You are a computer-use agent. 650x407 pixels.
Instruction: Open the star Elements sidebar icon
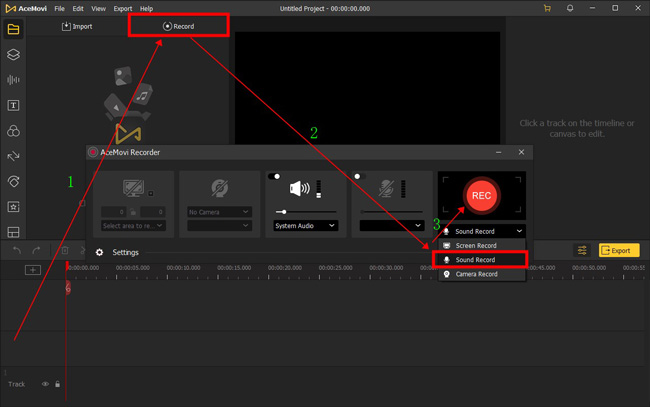click(13, 207)
